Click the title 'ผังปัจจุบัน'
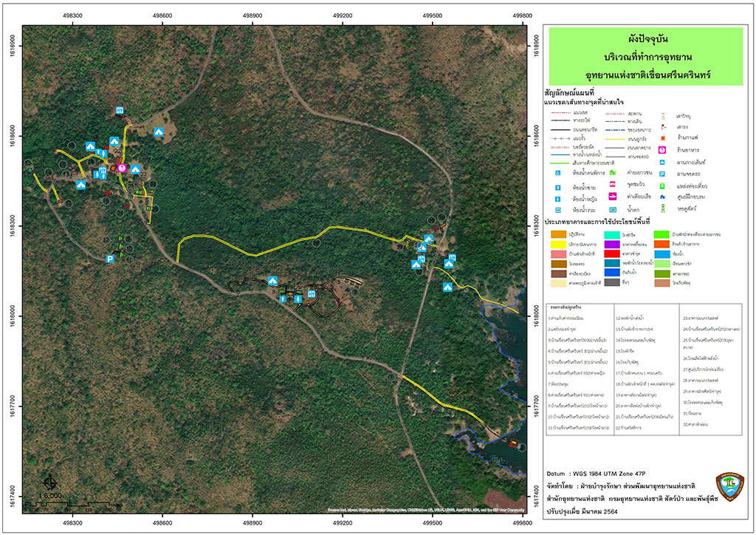 [647, 38]
